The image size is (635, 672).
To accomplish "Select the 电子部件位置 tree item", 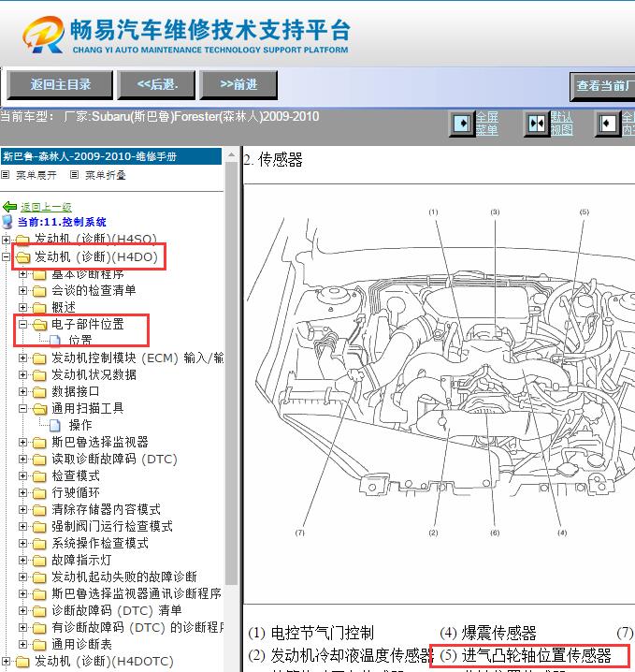I will point(88,324).
